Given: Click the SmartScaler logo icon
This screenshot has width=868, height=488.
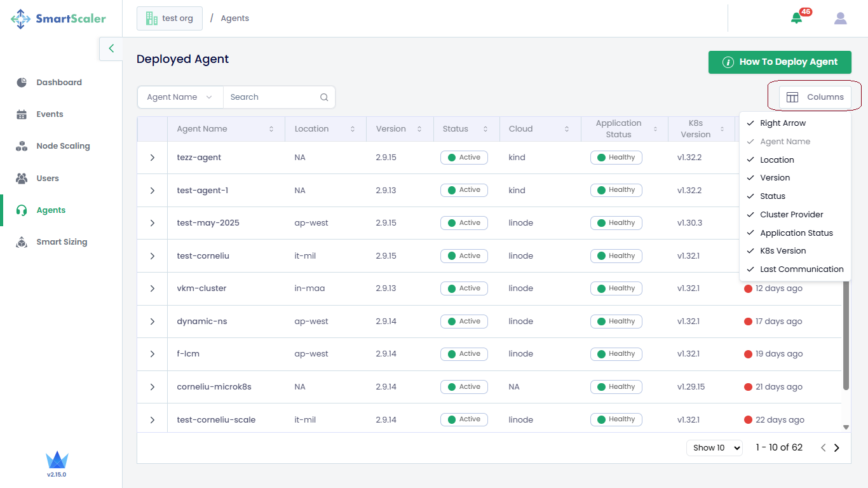Looking at the screenshot, I should click(20, 18).
